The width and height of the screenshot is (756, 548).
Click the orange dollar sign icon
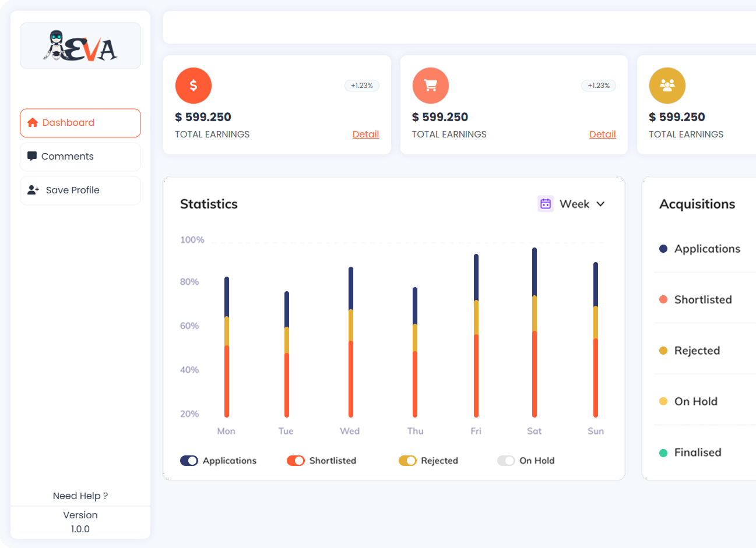(x=193, y=86)
